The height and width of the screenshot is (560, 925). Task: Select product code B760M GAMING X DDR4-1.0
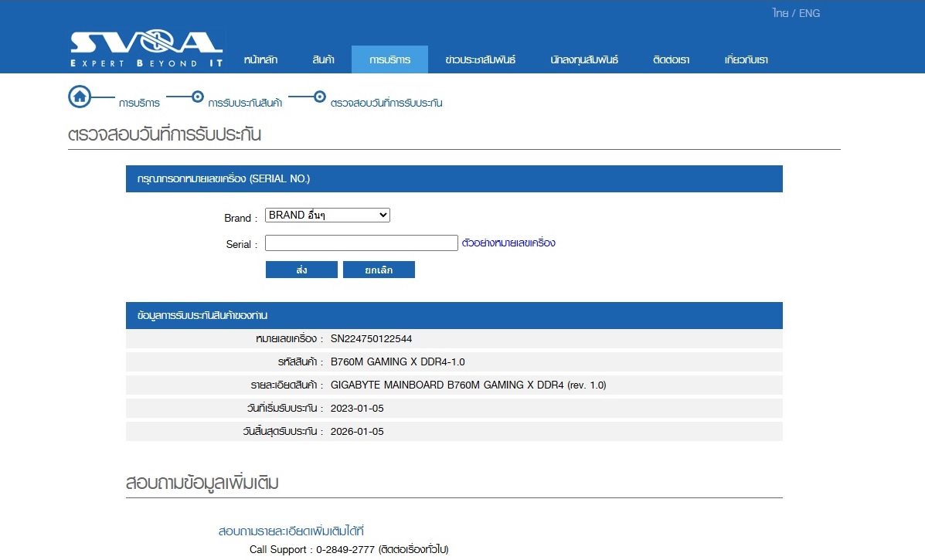(398, 362)
